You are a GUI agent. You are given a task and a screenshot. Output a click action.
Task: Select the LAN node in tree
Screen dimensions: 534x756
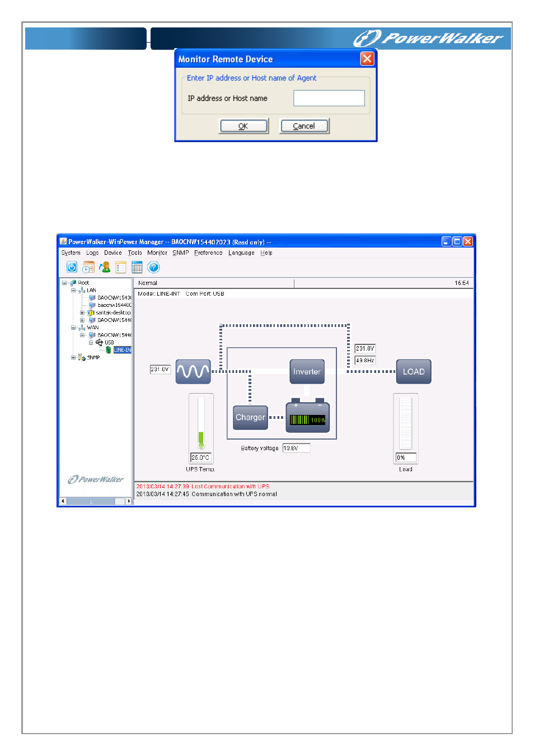[91, 290]
